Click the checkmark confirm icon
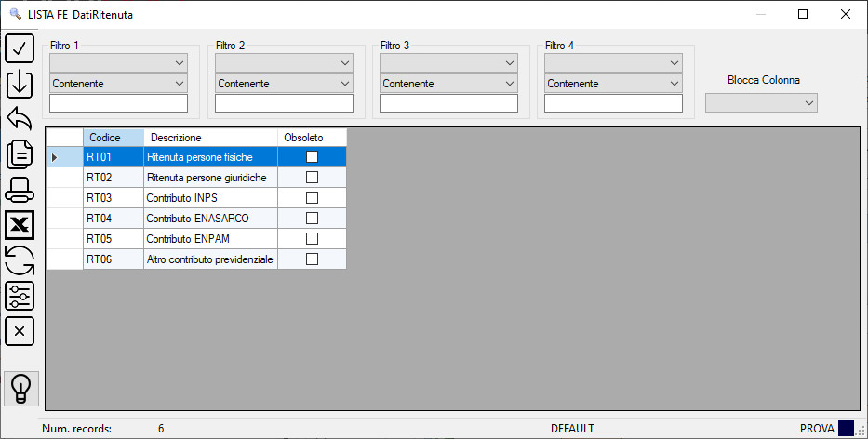The height and width of the screenshot is (439, 868). tap(20, 48)
